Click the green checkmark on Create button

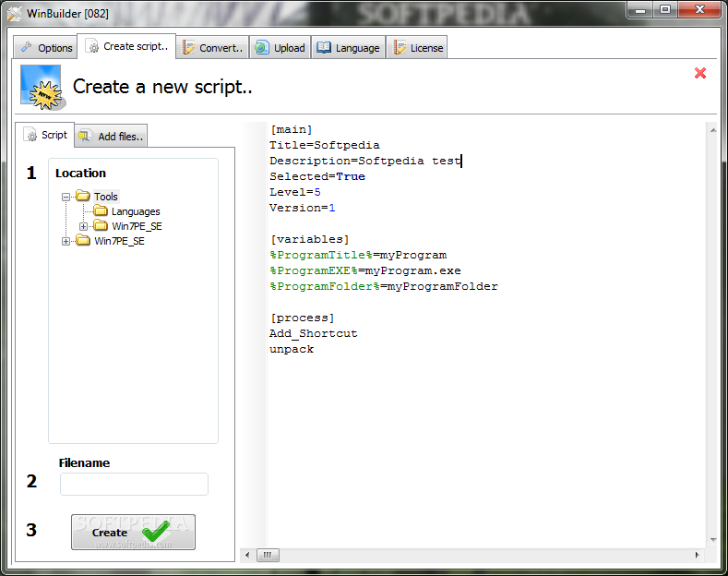[156, 531]
